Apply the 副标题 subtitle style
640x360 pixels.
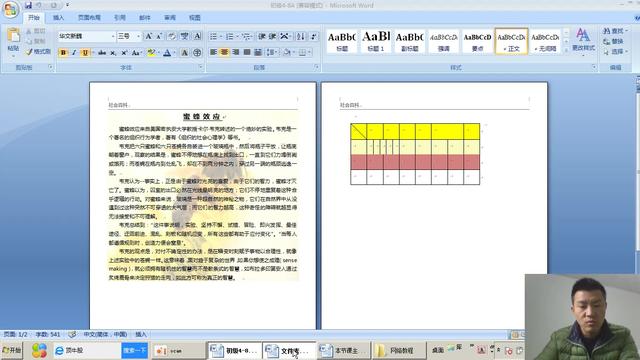[x=409, y=41]
